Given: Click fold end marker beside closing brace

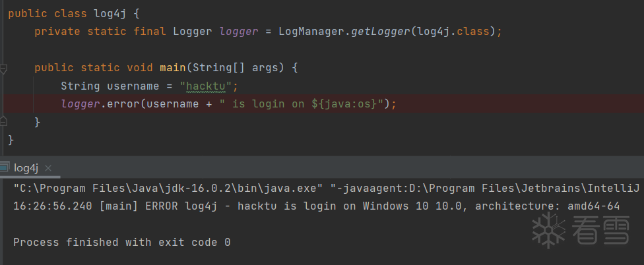Looking at the screenshot, I should click(4, 122).
